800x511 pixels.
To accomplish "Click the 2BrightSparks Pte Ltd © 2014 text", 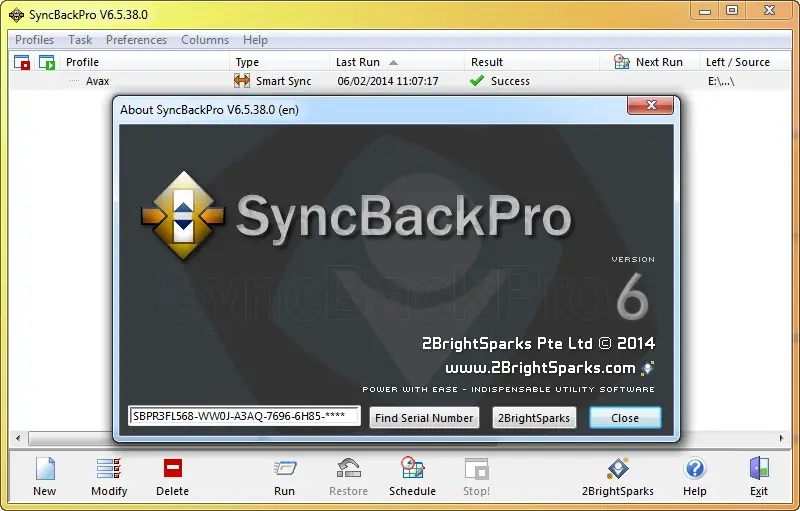I will (x=538, y=343).
